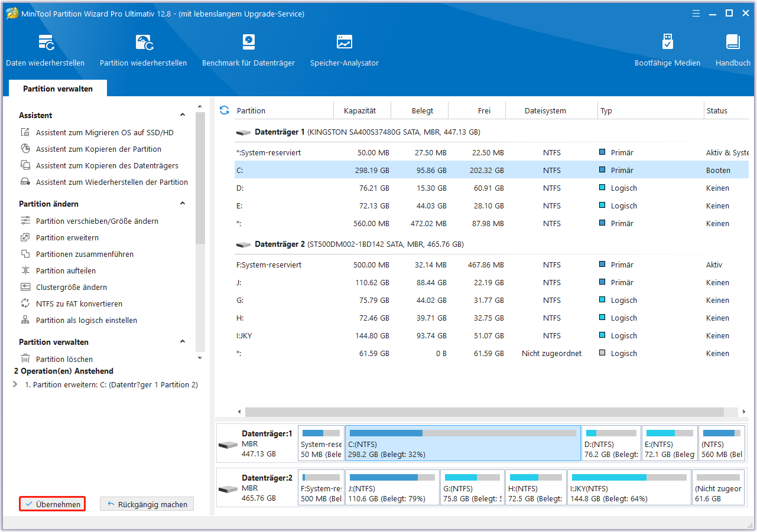Open the Handbuch manual
Image resolution: width=757 pixels, height=532 pixels.
(x=733, y=51)
